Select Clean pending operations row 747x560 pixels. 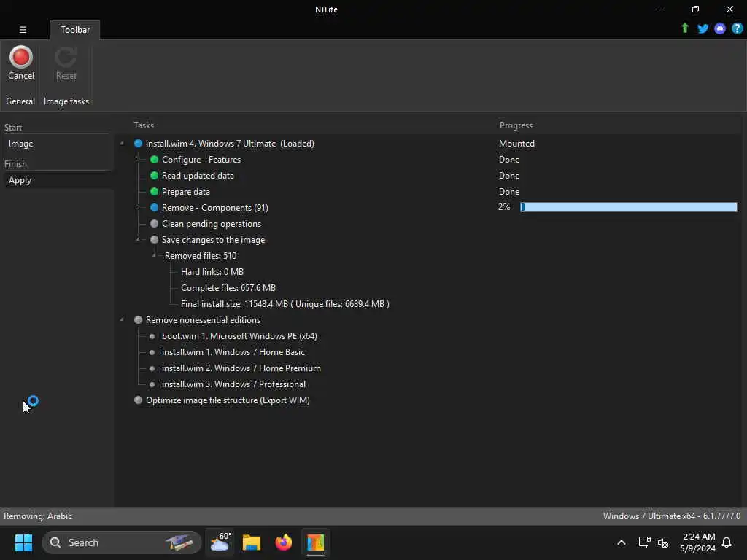(x=212, y=223)
